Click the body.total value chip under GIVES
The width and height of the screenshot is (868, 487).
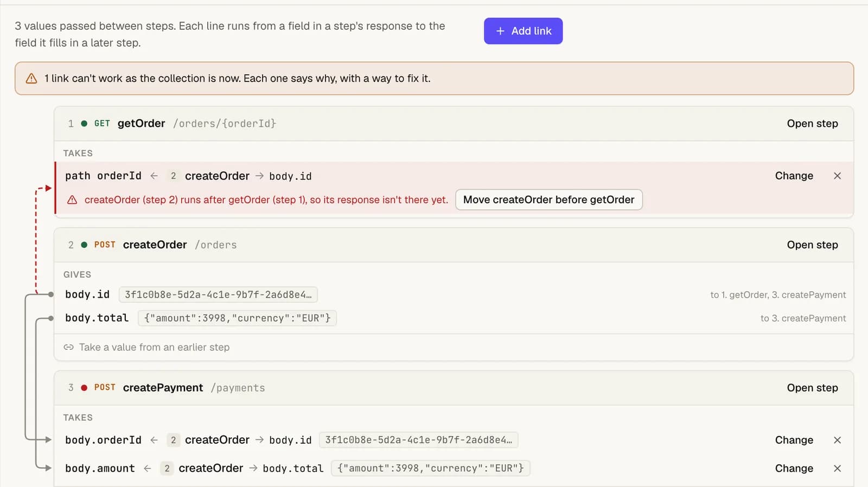(237, 318)
